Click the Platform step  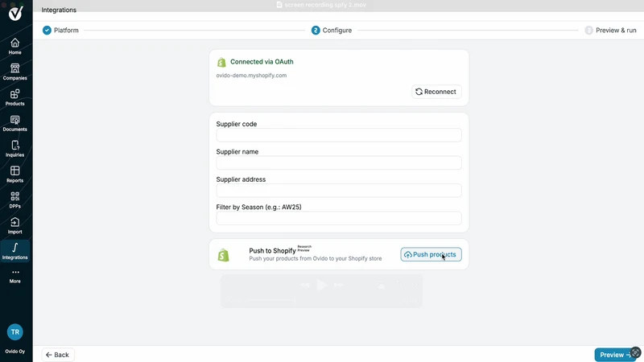60,31
